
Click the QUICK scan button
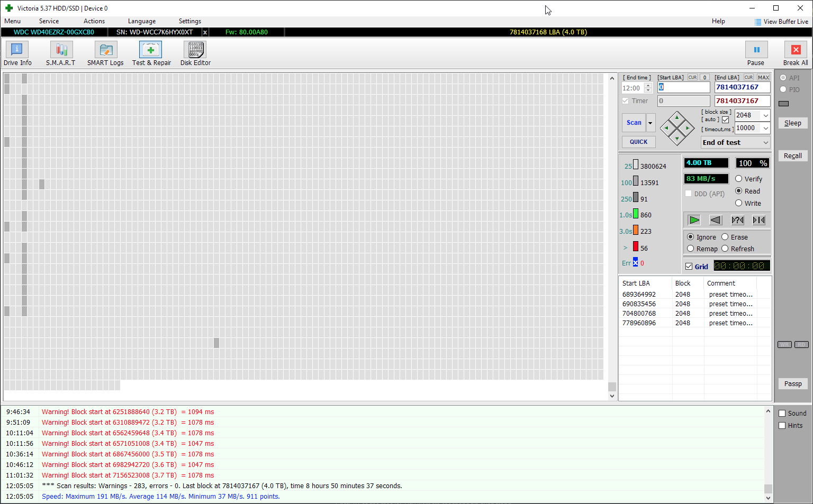tap(638, 142)
